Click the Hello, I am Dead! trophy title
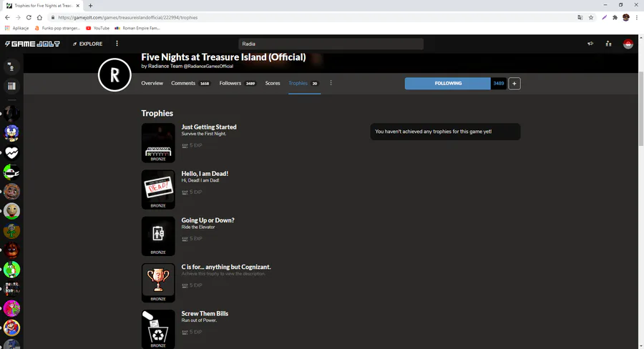 [x=205, y=174]
